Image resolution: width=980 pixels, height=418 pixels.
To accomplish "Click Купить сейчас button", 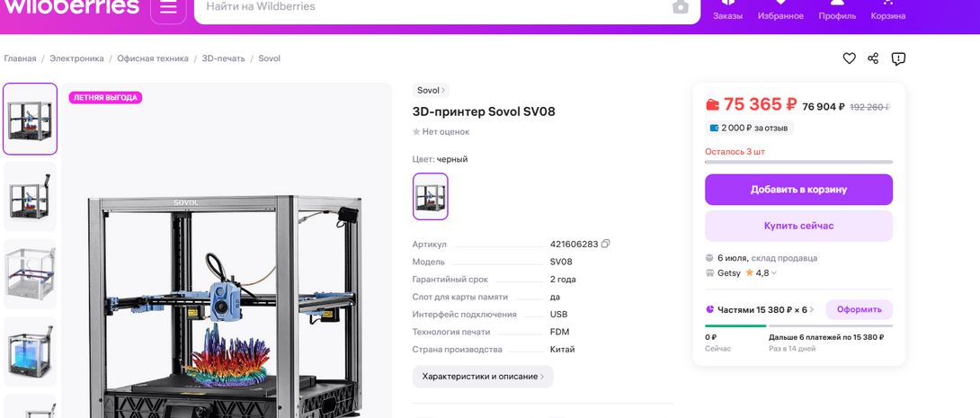I will point(798,226).
